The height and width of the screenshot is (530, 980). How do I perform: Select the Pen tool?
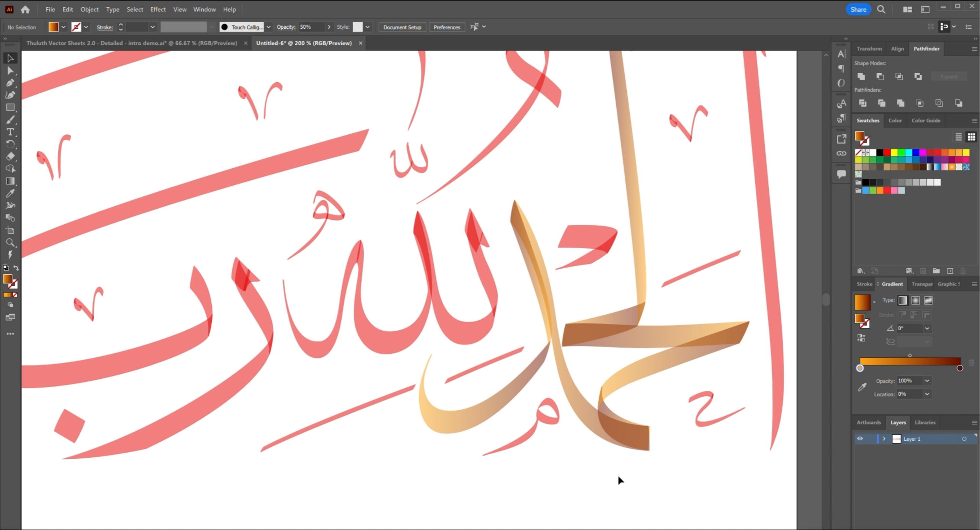click(x=10, y=83)
